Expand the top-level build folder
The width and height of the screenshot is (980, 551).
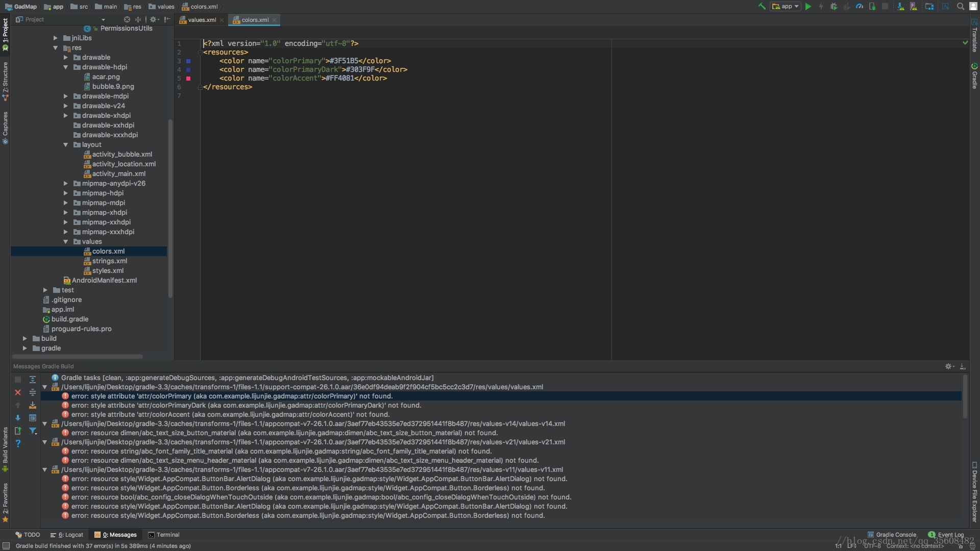(x=25, y=339)
